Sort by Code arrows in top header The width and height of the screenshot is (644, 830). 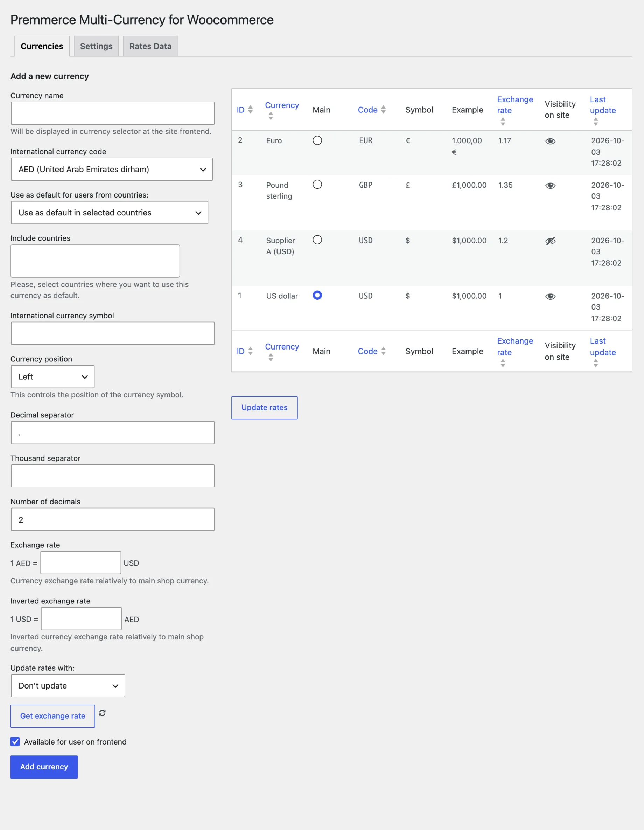point(384,110)
